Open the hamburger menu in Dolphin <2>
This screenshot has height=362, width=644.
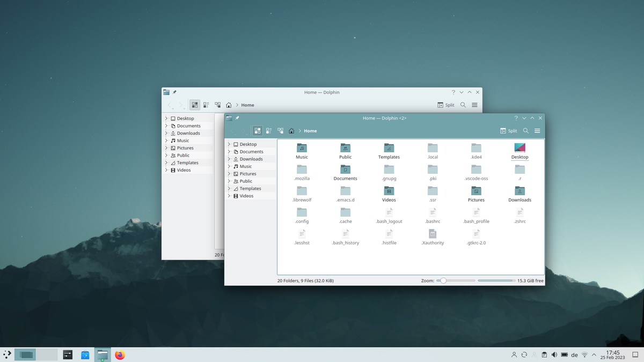pyautogui.click(x=537, y=131)
